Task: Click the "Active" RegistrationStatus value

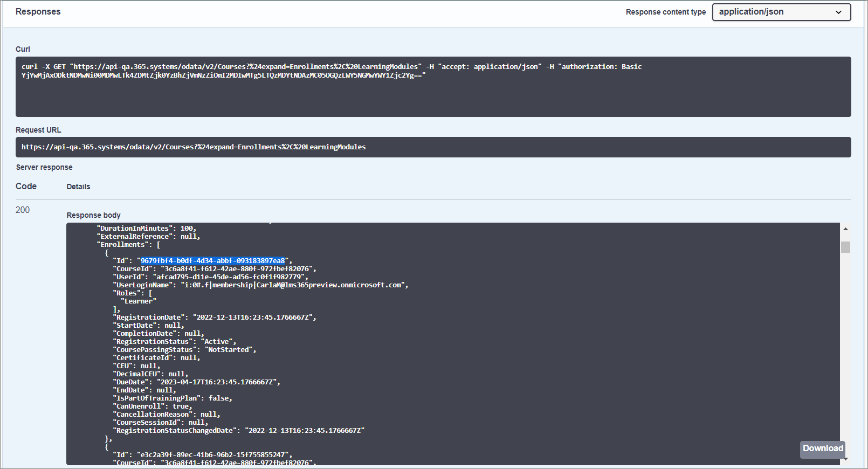Action: pos(217,342)
